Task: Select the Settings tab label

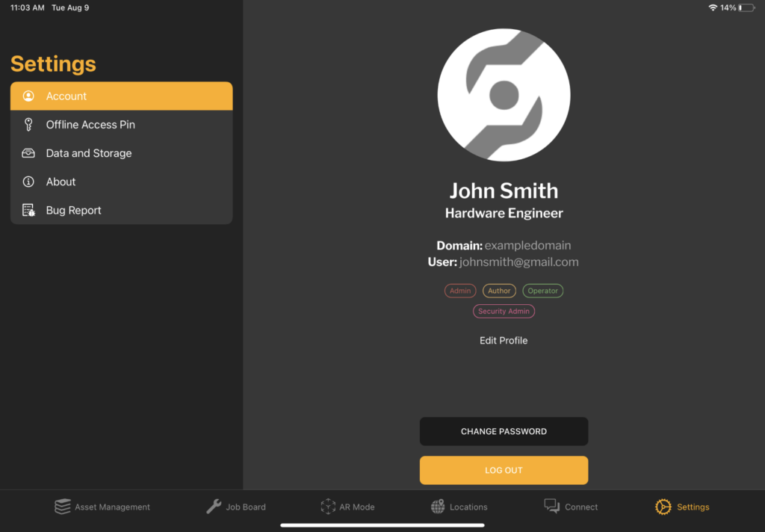Action: tap(693, 507)
